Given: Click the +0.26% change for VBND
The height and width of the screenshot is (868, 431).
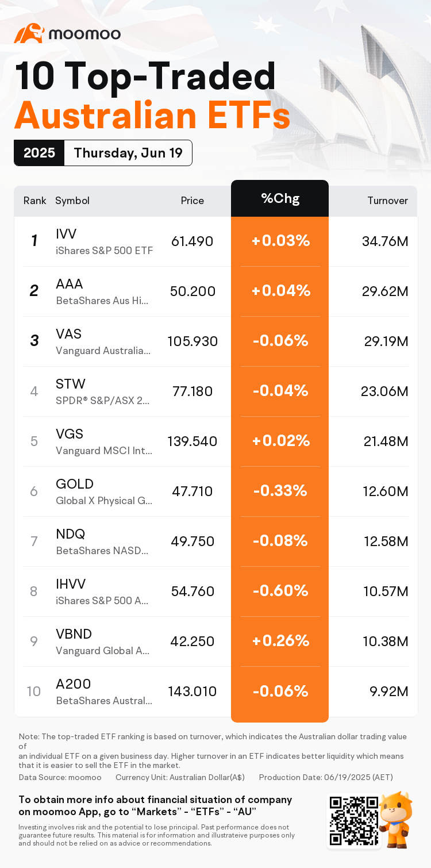Looking at the screenshot, I should [x=280, y=641].
